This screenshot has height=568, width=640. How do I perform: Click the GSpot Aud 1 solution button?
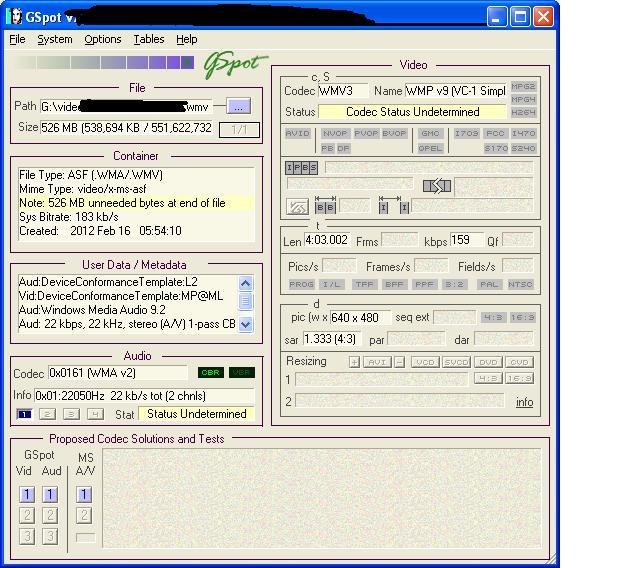click(50, 495)
